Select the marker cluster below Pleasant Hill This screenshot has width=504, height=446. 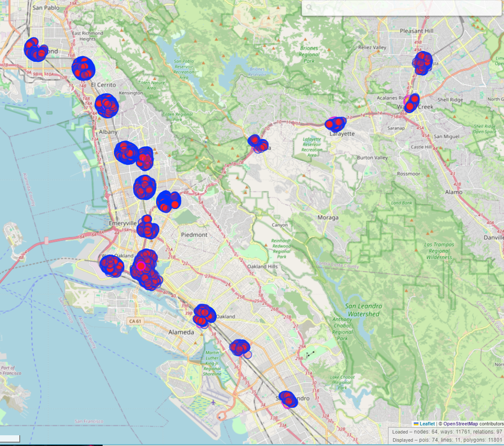[422, 63]
